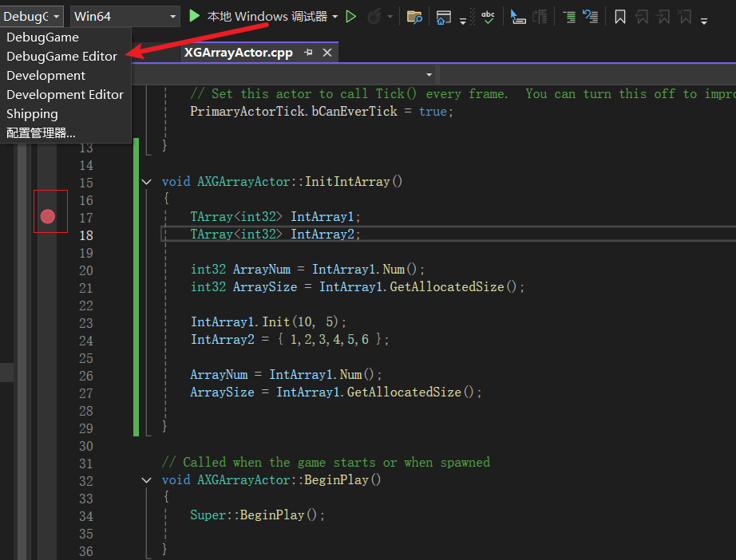Toggle a bookmark on the current line
The image size is (736, 560).
pyautogui.click(x=619, y=18)
